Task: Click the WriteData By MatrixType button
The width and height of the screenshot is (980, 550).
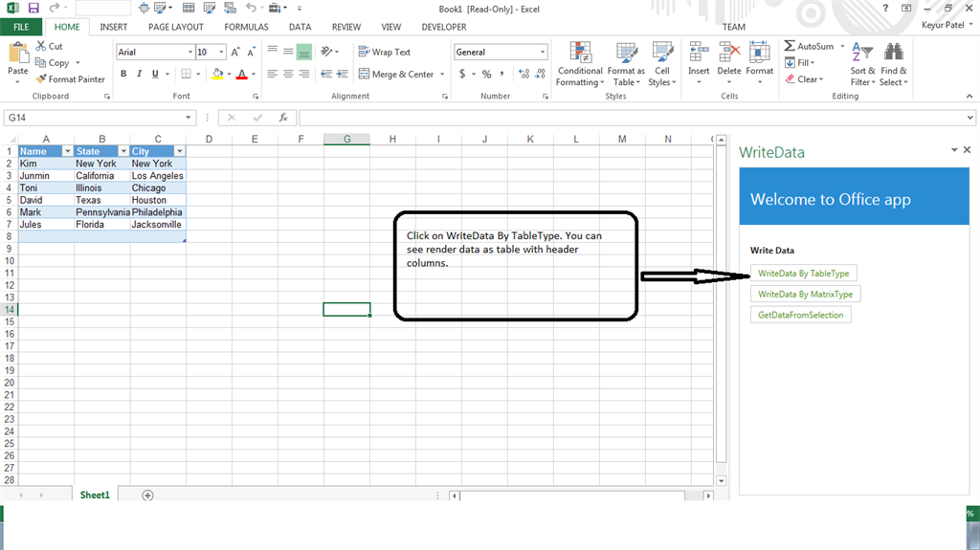Action: 805,294
